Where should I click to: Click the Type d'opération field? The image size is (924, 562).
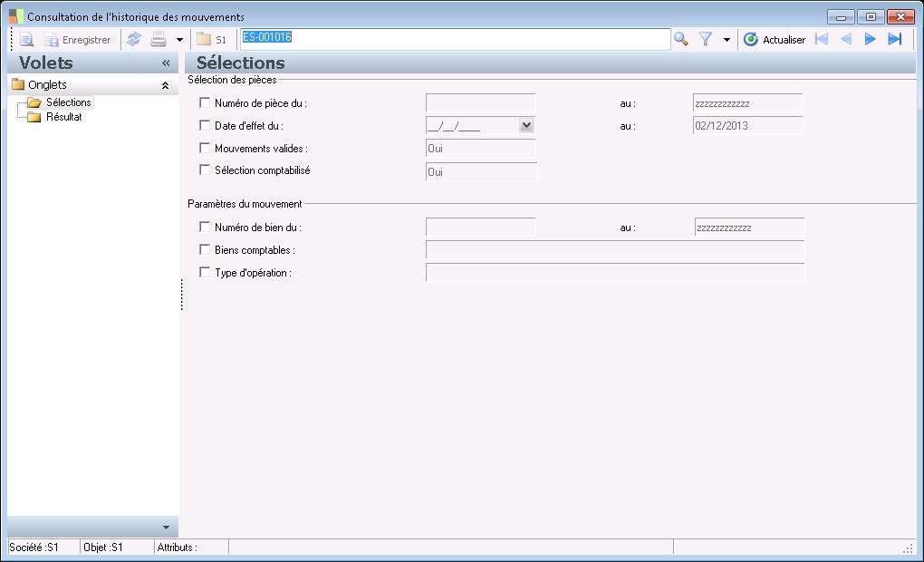click(614, 273)
